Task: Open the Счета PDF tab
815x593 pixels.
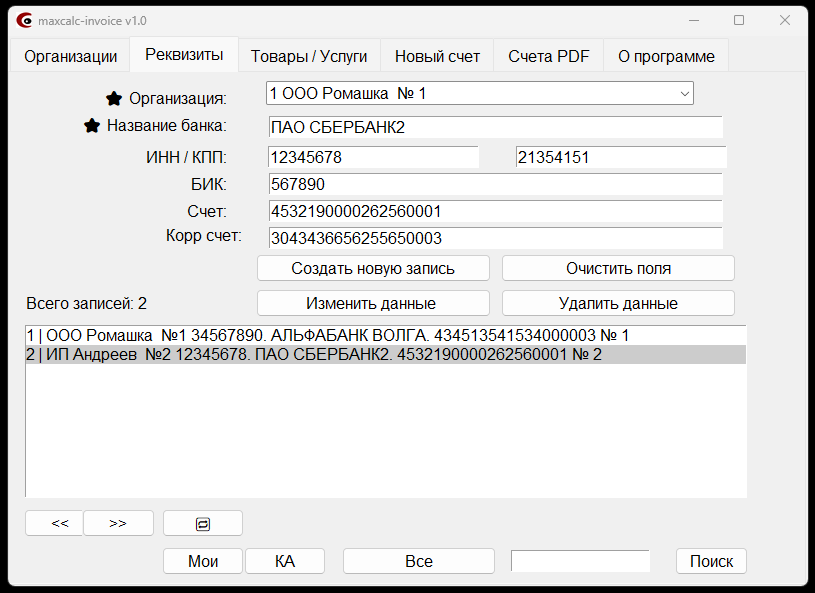Action: click(x=548, y=56)
